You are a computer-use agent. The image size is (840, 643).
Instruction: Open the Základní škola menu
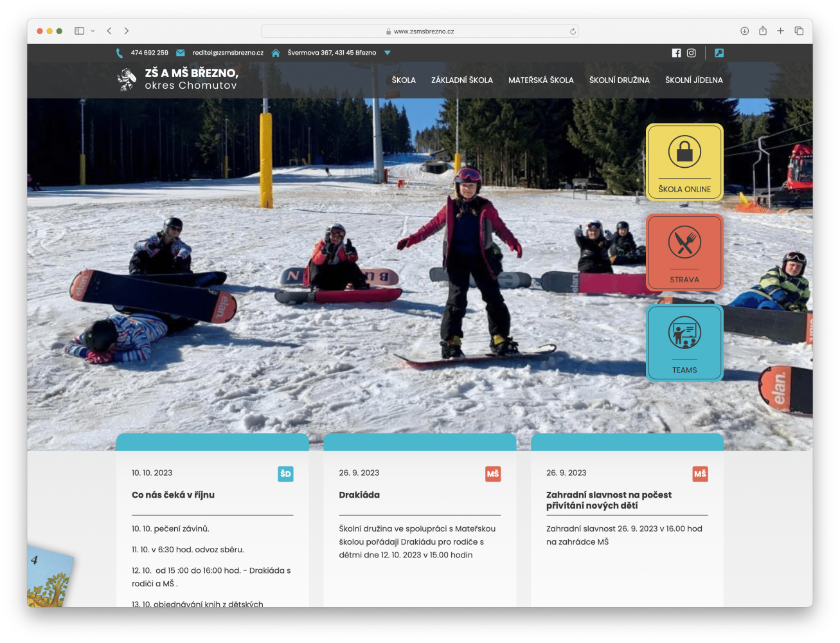click(x=461, y=80)
